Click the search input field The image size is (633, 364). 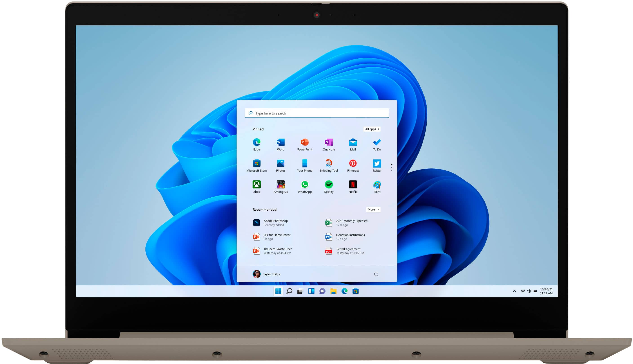click(x=316, y=113)
